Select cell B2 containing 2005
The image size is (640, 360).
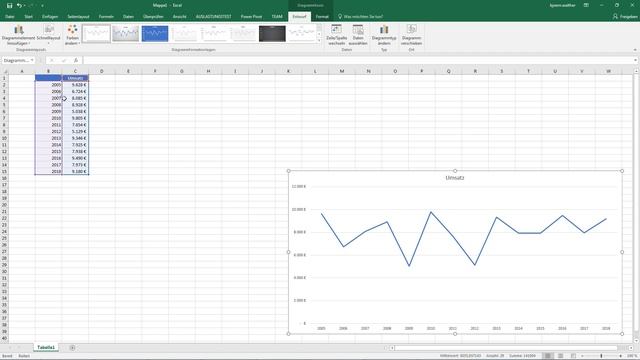(49, 85)
